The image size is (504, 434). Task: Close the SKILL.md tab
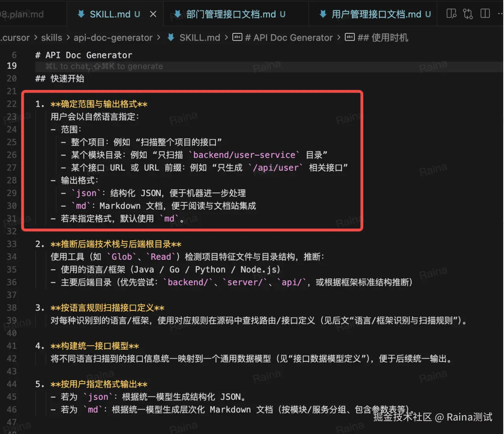pos(153,14)
